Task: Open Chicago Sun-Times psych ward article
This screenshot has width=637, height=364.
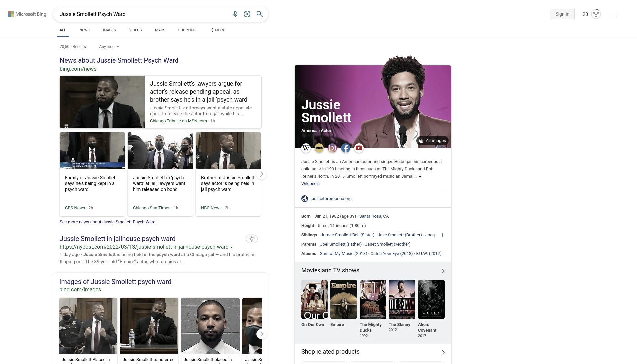Action: [x=160, y=174]
